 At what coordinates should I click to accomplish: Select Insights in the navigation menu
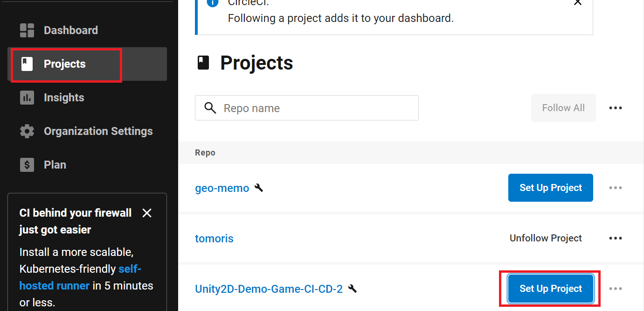(x=64, y=97)
